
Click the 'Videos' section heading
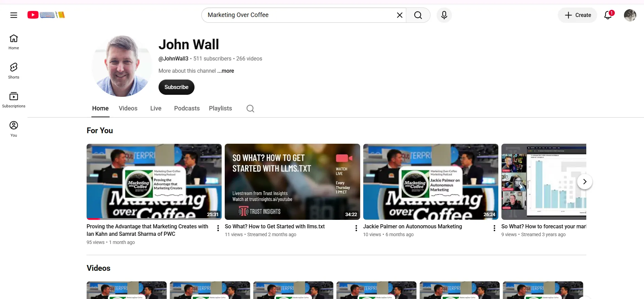click(x=98, y=268)
